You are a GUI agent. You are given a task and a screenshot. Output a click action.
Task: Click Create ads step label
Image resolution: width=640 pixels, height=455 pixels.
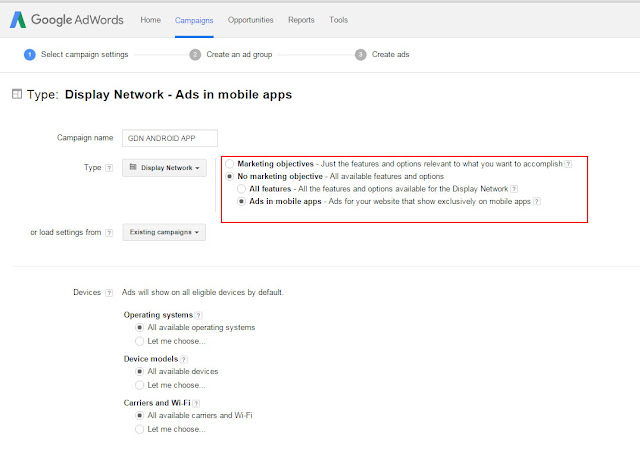coord(390,55)
